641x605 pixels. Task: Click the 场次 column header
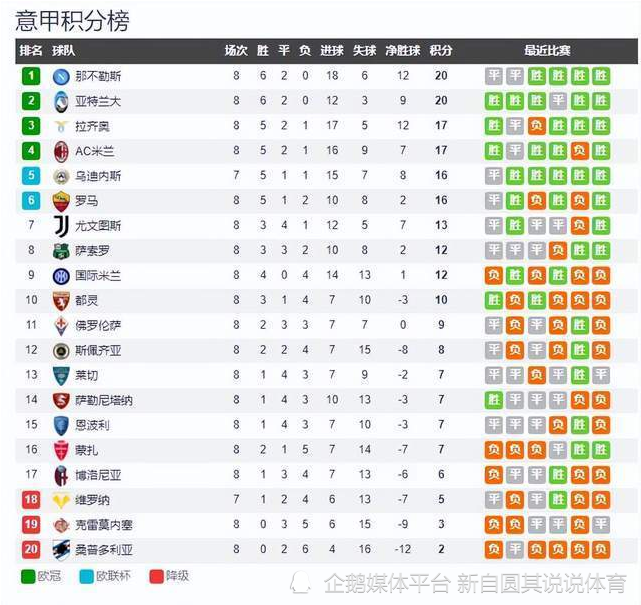click(236, 50)
